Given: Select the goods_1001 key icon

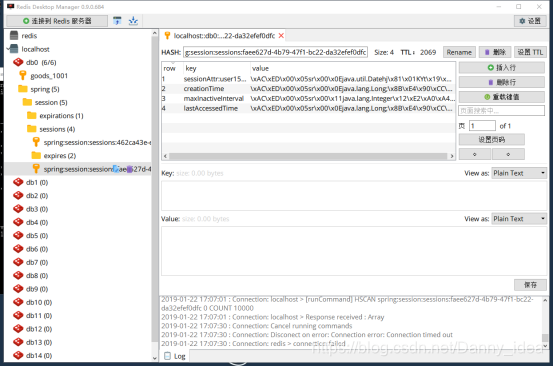Looking at the screenshot, I should tap(23, 75).
